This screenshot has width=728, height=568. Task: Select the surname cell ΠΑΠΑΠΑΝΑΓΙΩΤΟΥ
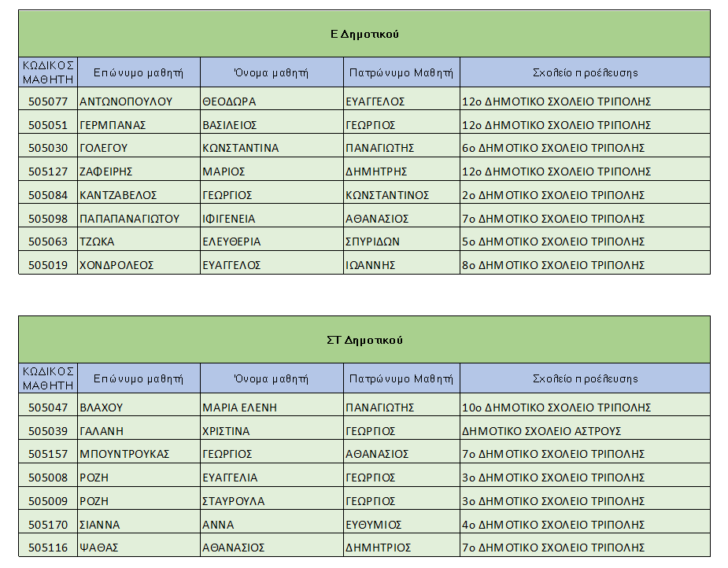[x=130, y=219]
